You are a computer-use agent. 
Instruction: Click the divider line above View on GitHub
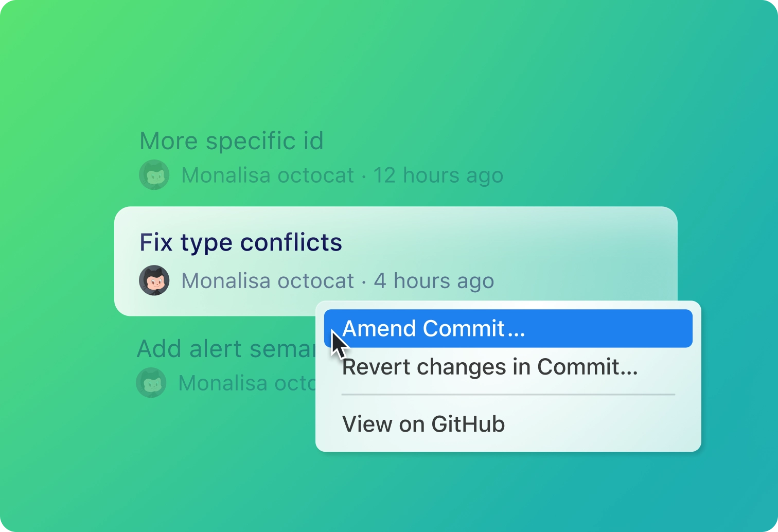(x=508, y=394)
